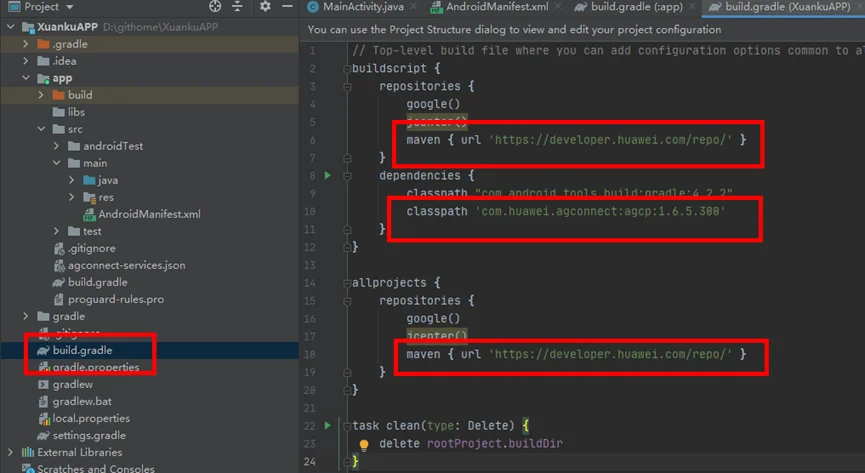Open Project panel settings gear
The width and height of the screenshot is (865, 473).
tap(265, 7)
